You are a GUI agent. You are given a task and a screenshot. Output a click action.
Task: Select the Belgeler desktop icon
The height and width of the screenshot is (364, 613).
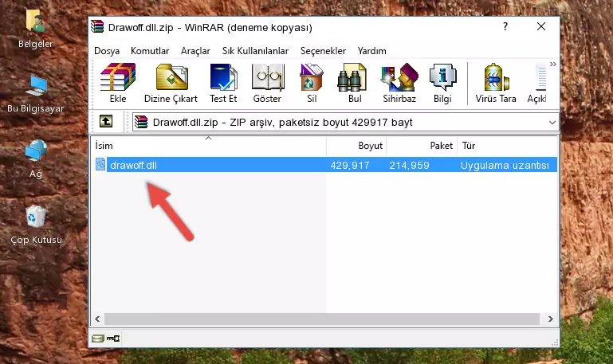(x=35, y=29)
